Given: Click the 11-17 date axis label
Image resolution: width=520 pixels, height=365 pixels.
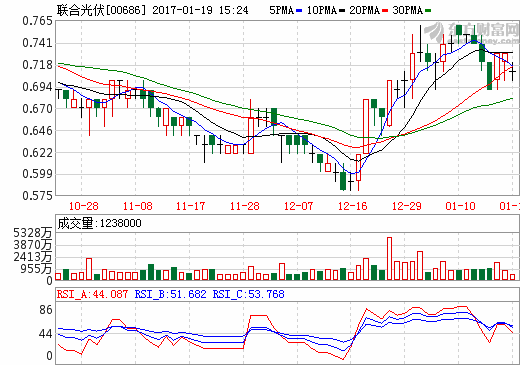Looking at the screenshot, I should 190,206.
